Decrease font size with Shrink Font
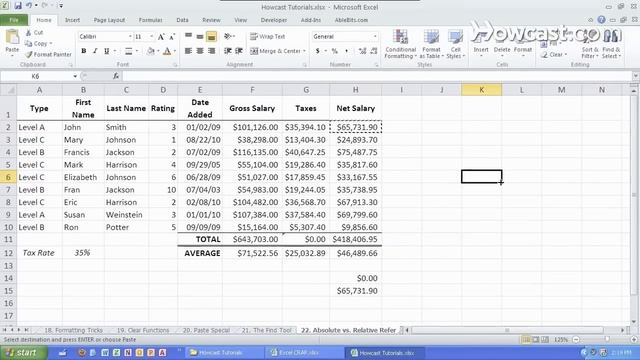Image resolution: width=640 pixels, height=360 pixels. pyautogui.click(x=172, y=37)
